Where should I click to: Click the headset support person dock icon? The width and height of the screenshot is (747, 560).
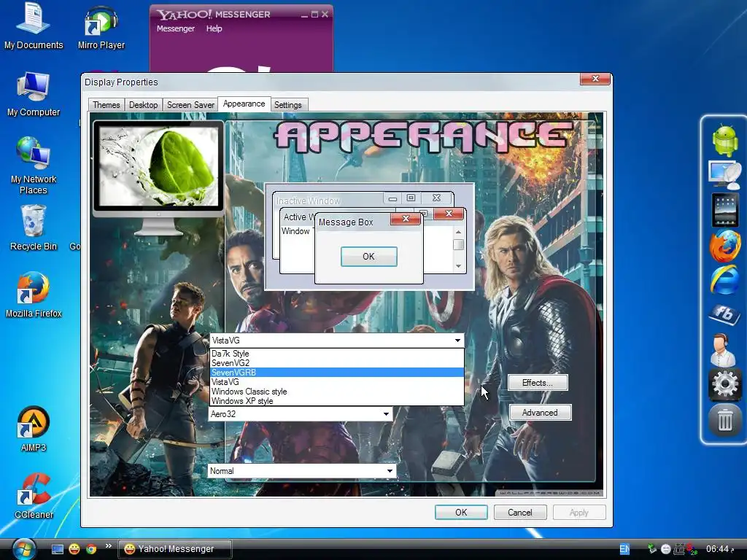[723, 349]
